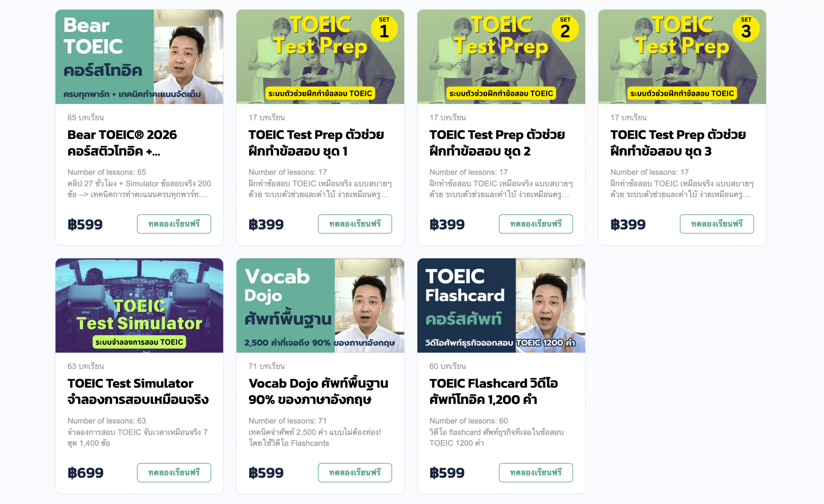The width and height of the screenshot is (824, 504).
Task: Click ทดลองเรียนฟรี on Test Prep ชุด 2
Action: [x=536, y=224]
